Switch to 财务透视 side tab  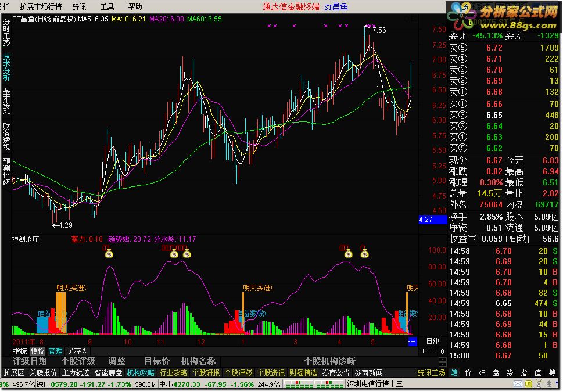tap(6, 137)
